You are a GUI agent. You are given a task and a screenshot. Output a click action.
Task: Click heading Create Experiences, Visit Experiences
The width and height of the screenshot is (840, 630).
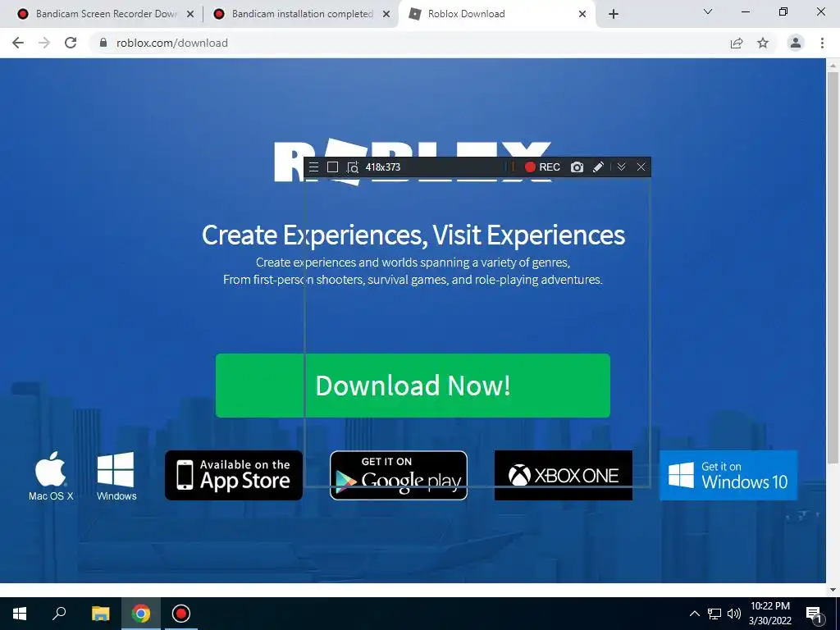pyautogui.click(x=413, y=235)
